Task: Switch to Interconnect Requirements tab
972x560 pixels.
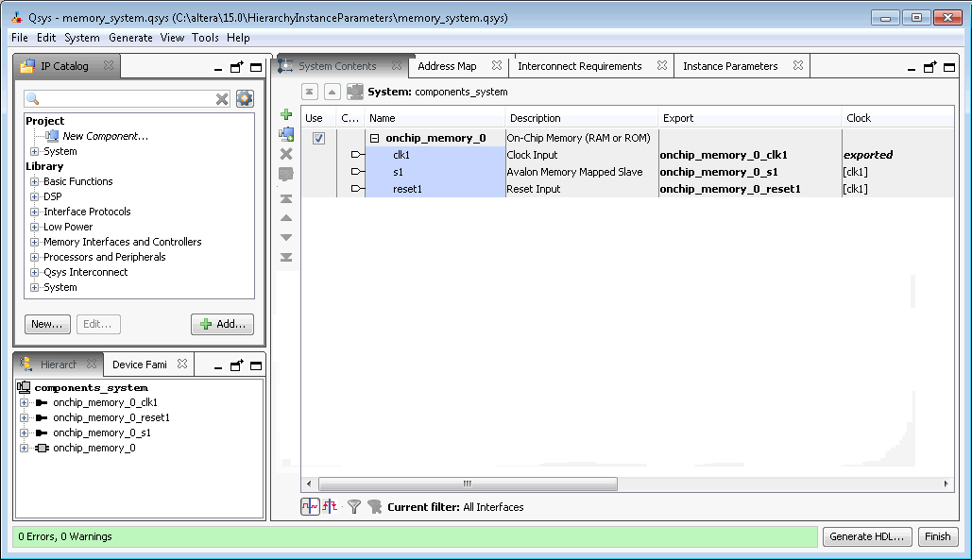Action: pos(580,66)
